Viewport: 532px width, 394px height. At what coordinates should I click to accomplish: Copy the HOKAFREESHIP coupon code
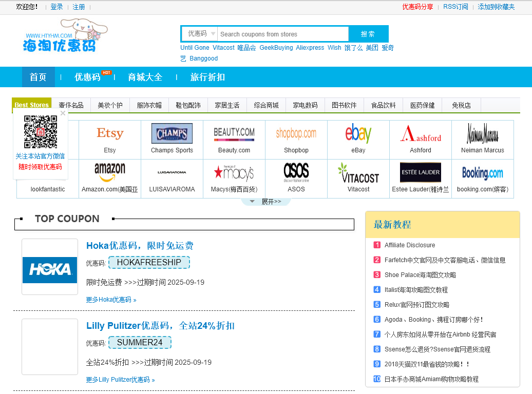[x=149, y=263]
